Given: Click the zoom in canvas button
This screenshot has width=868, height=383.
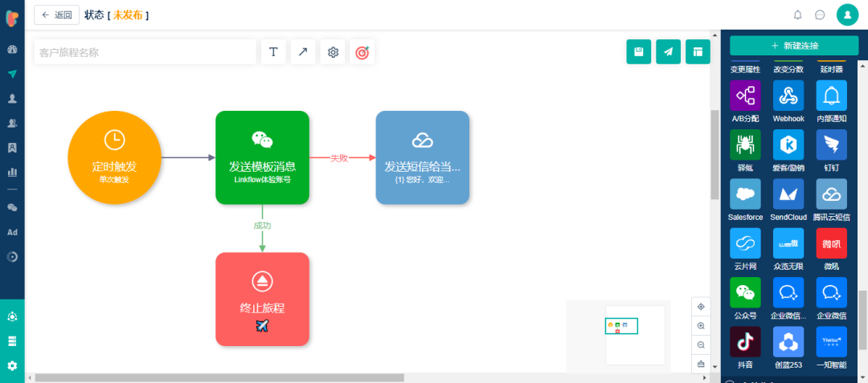Looking at the screenshot, I should pyautogui.click(x=701, y=326).
